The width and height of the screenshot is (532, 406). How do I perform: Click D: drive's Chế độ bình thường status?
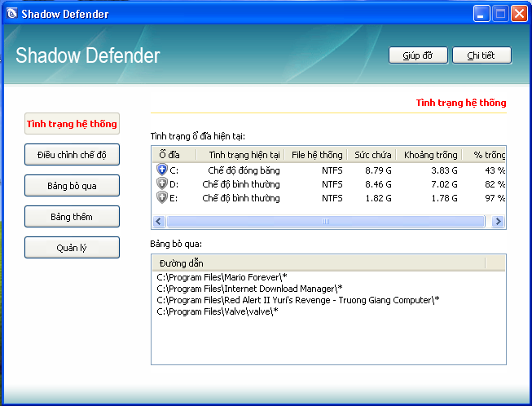[241, 184]
